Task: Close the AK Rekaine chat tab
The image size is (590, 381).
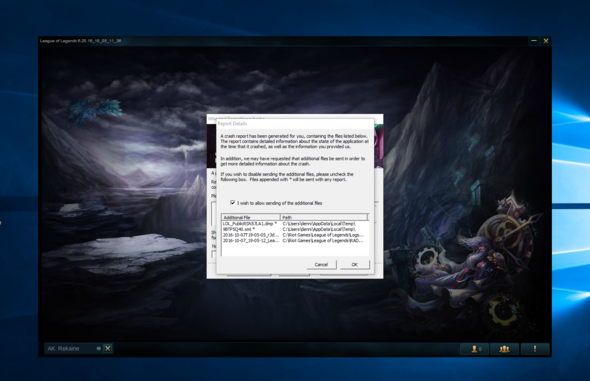Action: pos(108,348)
